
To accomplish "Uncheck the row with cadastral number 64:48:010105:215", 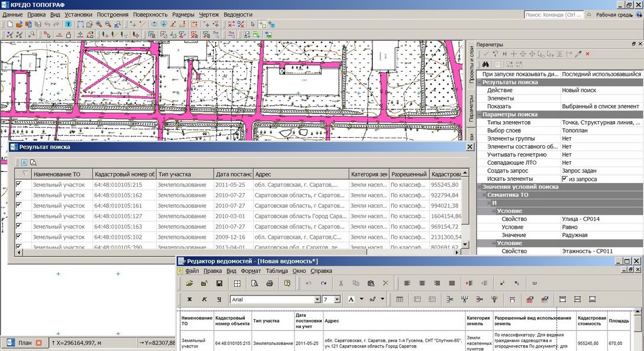I will point(18,184).
